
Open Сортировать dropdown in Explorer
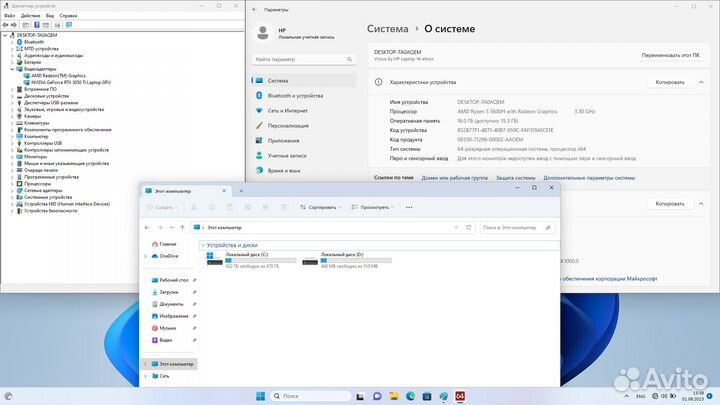coord(320,207)
